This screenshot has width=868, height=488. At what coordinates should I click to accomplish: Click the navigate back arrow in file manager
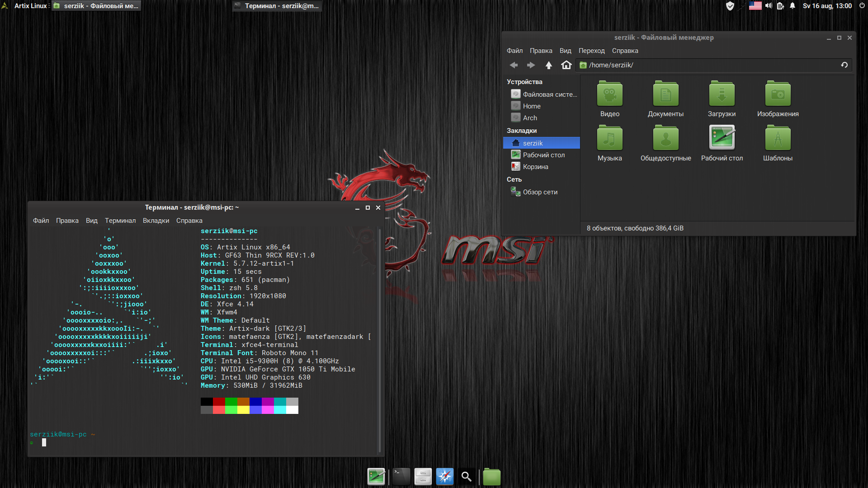[514, 65]
